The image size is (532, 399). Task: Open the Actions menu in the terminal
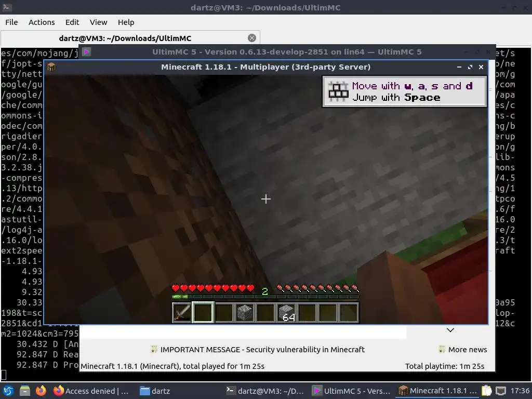coord(42,22)
